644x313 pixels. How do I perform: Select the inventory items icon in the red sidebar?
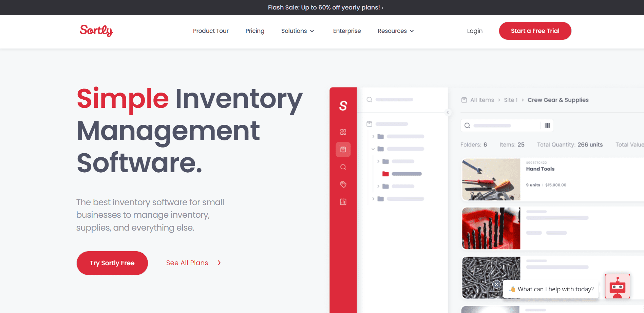pyautogui.click(x=343, y=149)
